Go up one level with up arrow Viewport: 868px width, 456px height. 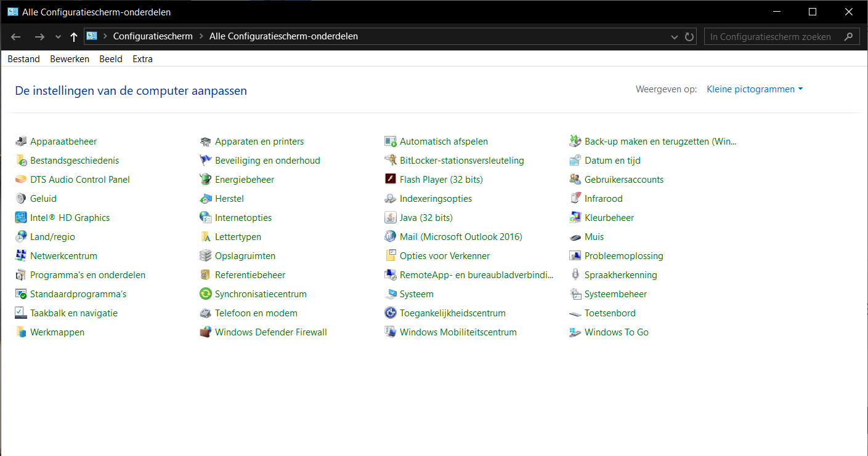coord(74,37)
